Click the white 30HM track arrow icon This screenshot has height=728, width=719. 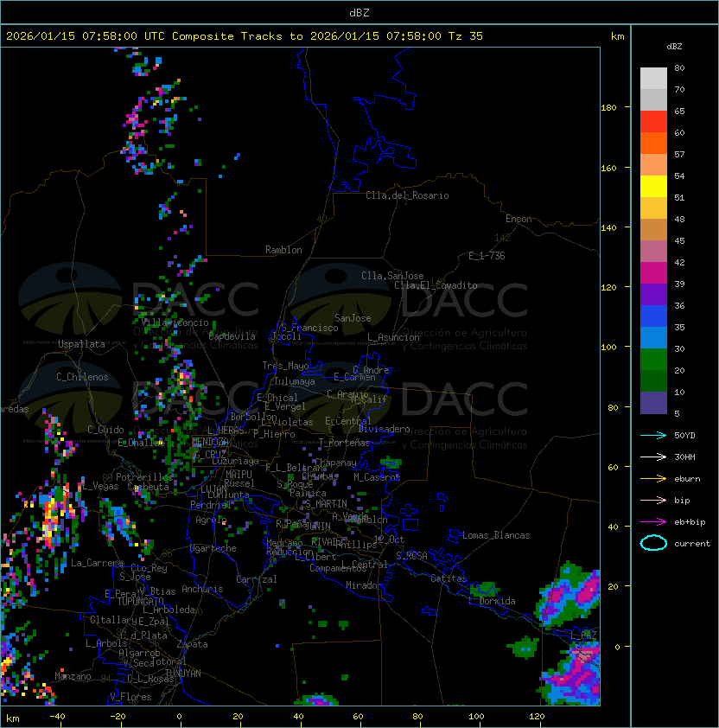[653, 457]
